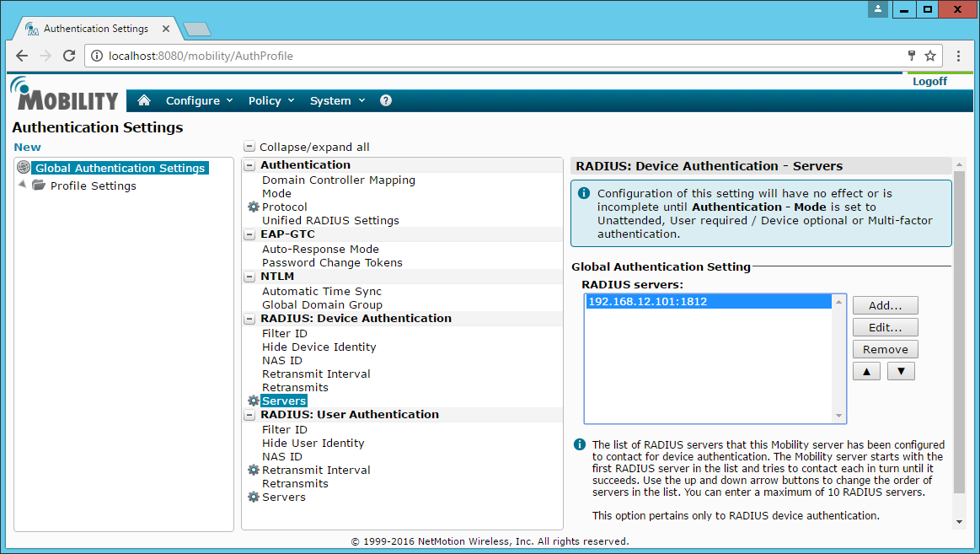Bookmark this page with the star icon
Screen dimensions: 980x554
coord(930,56)
